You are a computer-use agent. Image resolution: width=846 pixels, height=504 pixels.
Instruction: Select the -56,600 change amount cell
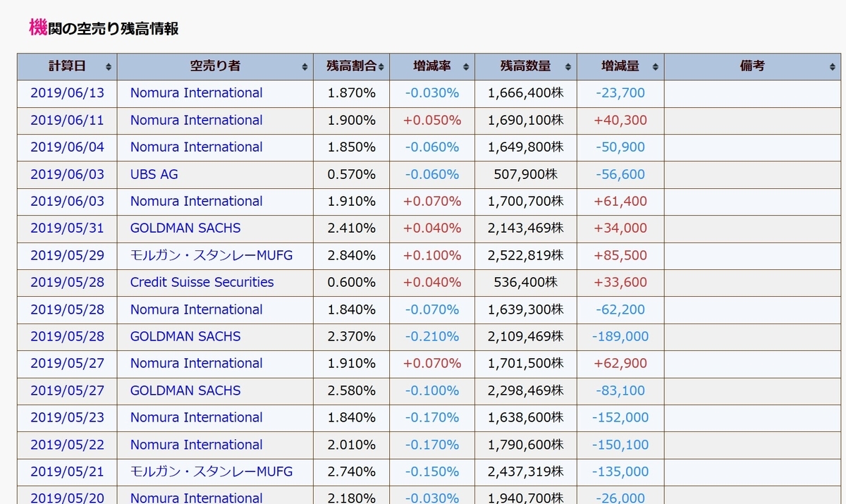[x=620, y=174]
